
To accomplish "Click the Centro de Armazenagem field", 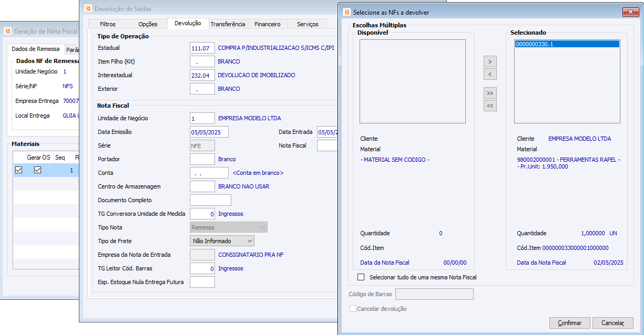I will (202, 186).
